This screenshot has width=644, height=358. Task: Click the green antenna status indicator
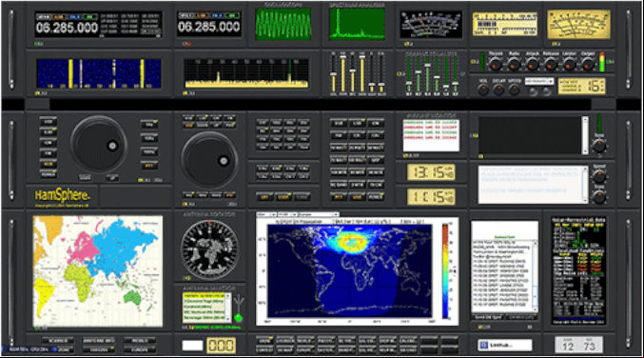(238, 318)
